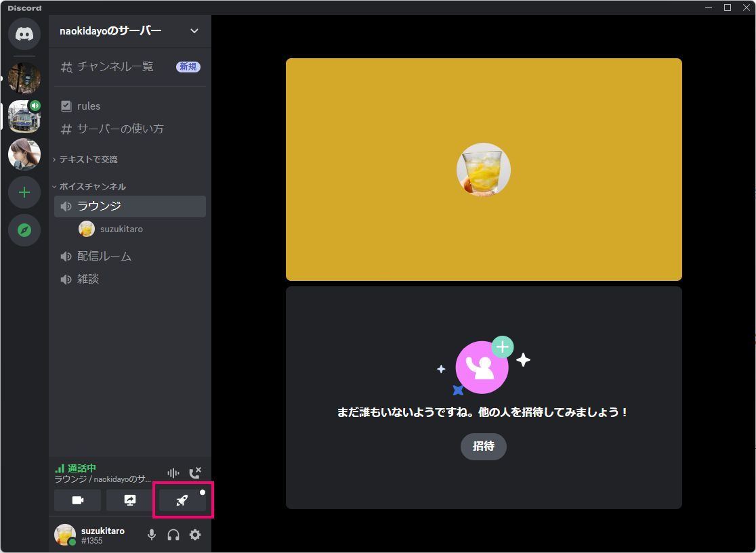Click the channel-browse icon beside チャンネル一覧
This screenshot has width=756, height=553.
click(66, 67)
